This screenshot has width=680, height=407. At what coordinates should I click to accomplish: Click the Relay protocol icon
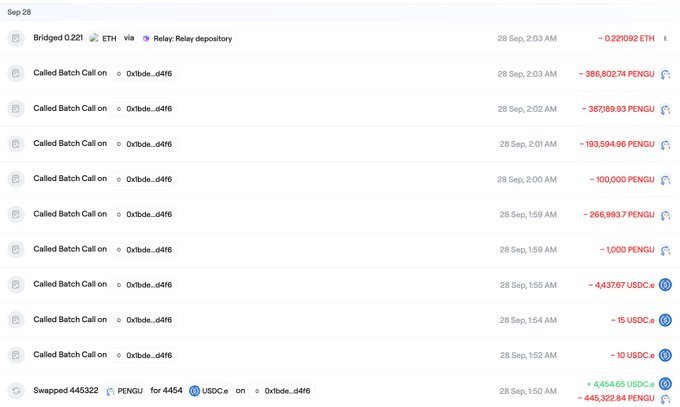pos(146,39)
